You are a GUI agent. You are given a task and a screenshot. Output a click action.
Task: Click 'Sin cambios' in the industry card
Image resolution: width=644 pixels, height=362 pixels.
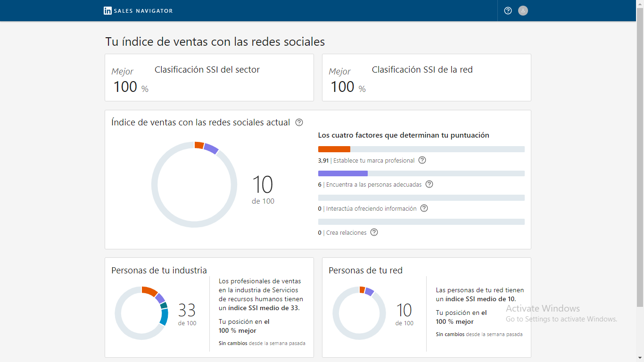pyautogui.click(x=233, y=343)
